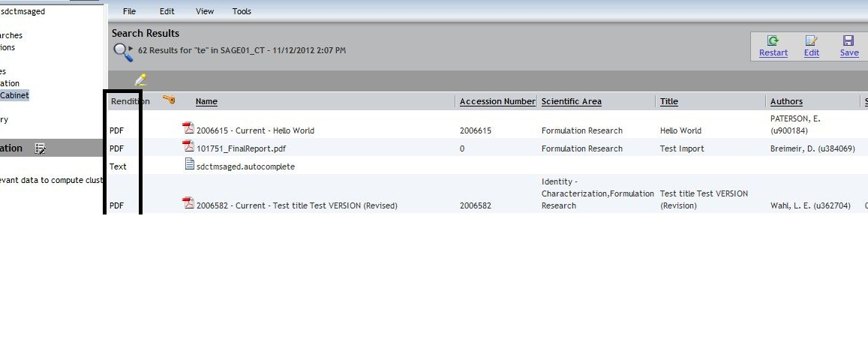Click the 62 Results for "te" summary text
868x345 pixels.
click(x=242, y=50)
